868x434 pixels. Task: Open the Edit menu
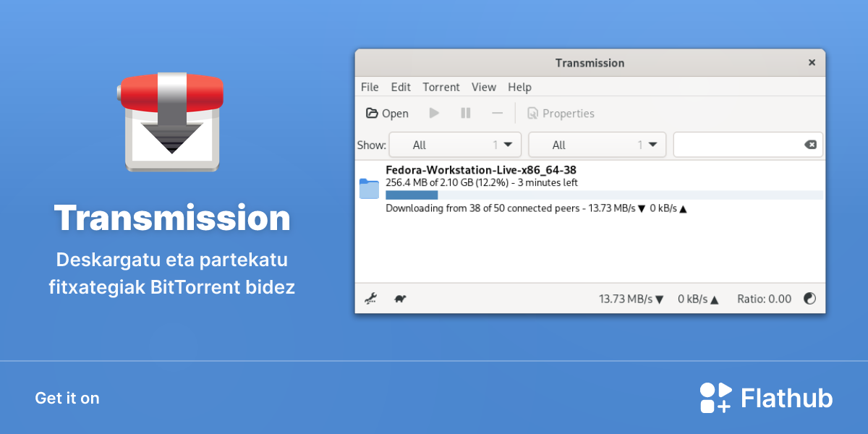401,87
